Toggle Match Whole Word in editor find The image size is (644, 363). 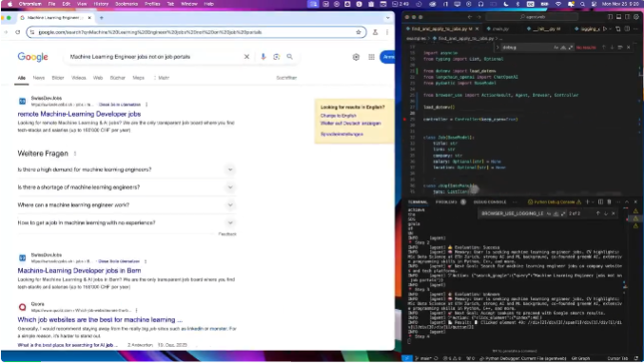(x=563, y=48)
